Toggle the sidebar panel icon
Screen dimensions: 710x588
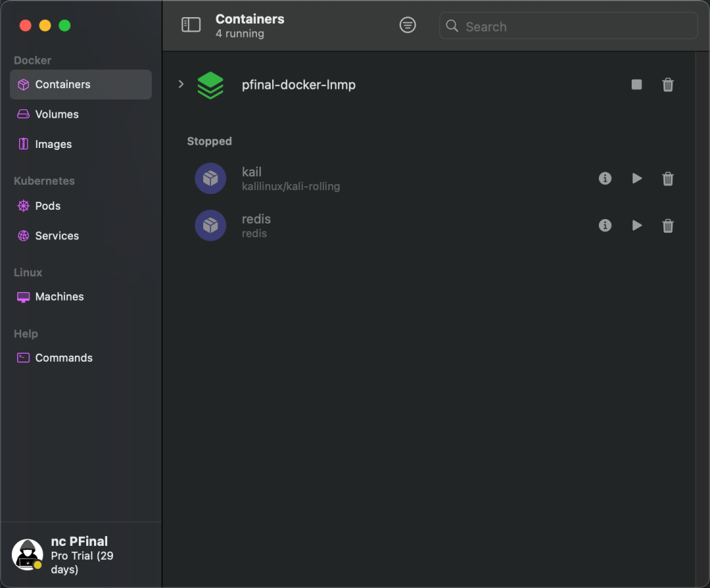click(191, 25)
